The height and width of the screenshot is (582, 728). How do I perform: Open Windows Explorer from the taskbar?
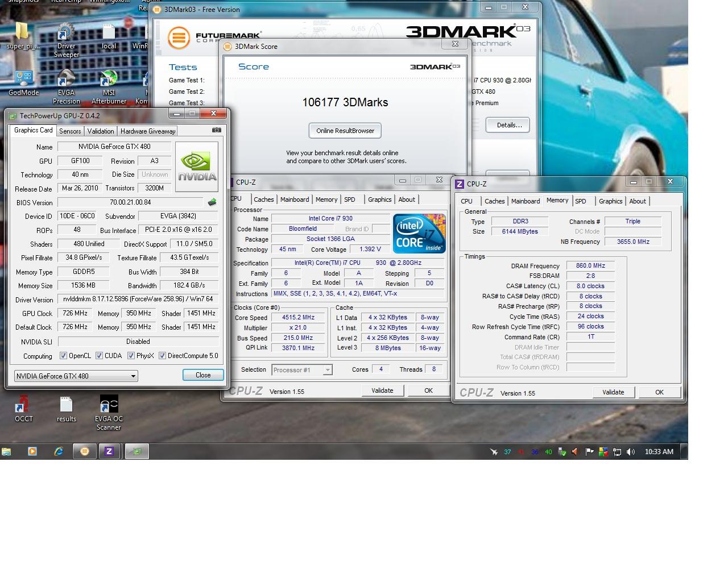pos(7,451)
